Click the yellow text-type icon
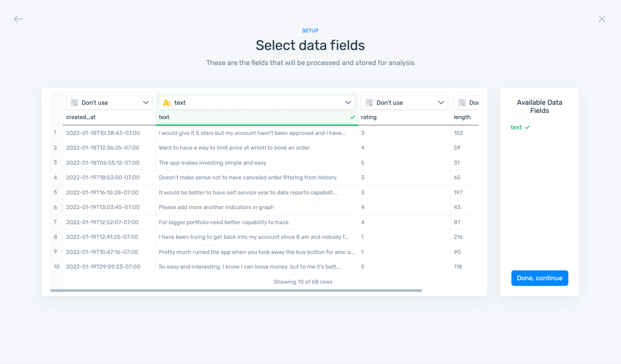621x364 pixels. coord(167,103)
